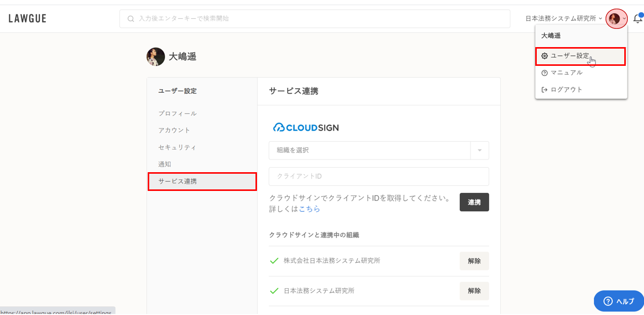The image size is (644, 315).
Task: Open マニュアル from the user menu
Action: pos(566,73)
